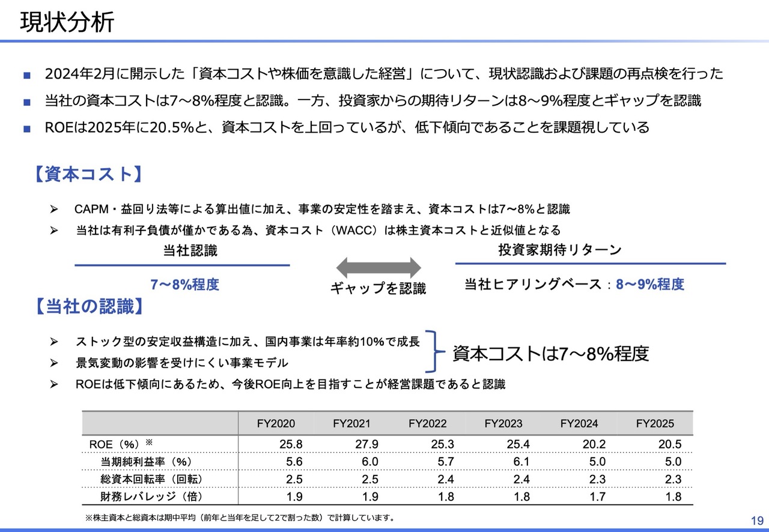
Task: Click the footnote starting with ※株主資本と総資本
Action: tap(240, 517)
